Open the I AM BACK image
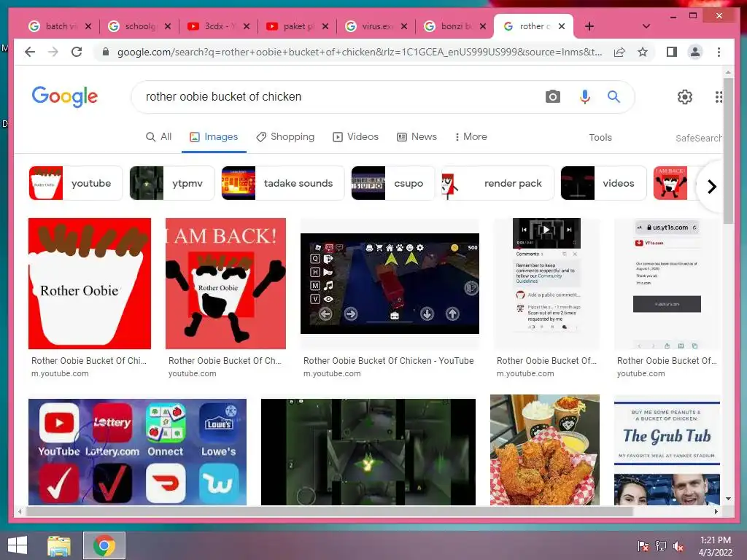 pos(225,284)
